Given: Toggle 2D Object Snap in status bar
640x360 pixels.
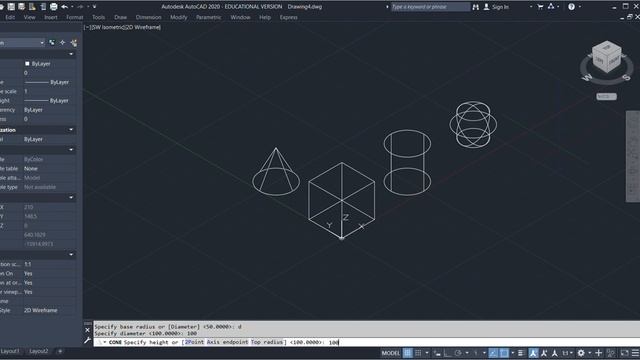Looking at the screenshot, I should (504, 353).
